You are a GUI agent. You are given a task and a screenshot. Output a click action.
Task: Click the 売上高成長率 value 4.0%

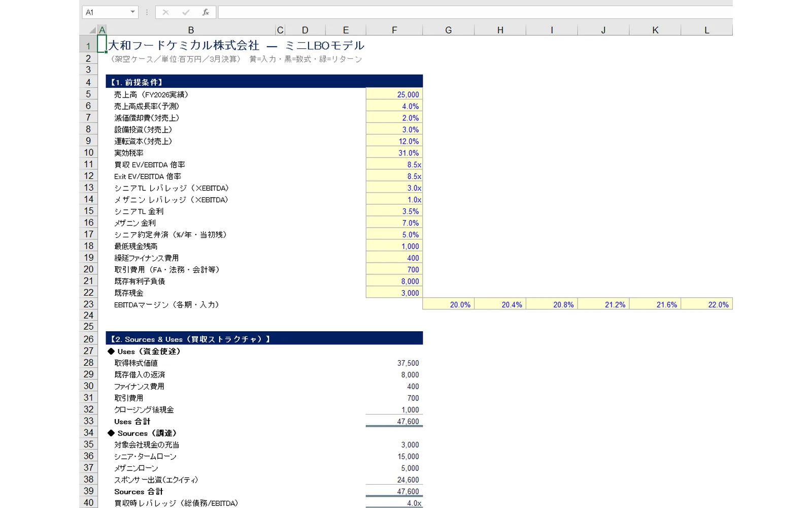point(394,106)
